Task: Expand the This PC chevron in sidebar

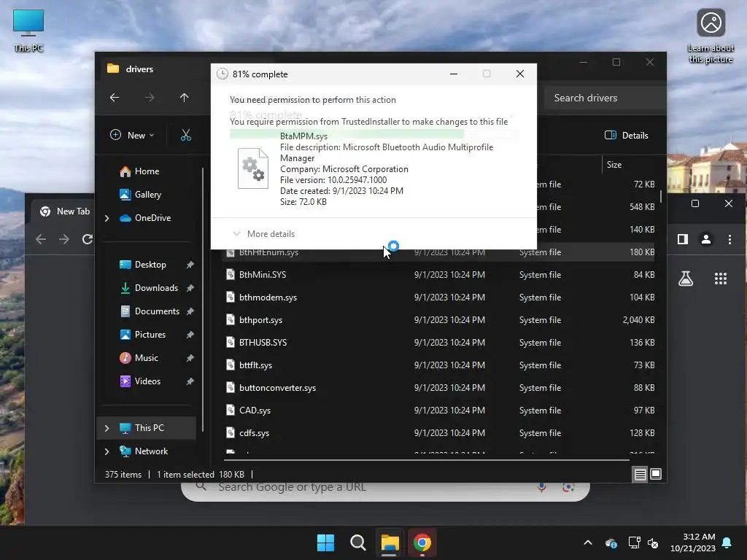Action: pos(107,428)
